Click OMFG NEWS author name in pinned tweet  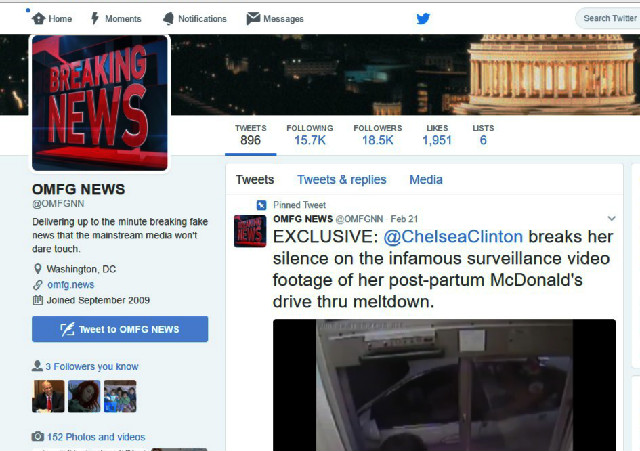coord(303,219)
